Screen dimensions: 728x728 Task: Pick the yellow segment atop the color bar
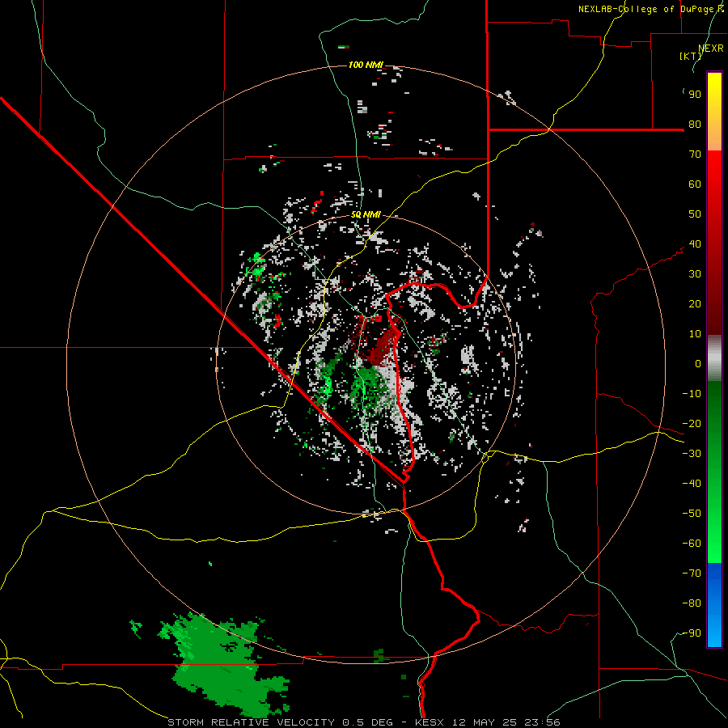coord(714,112)
